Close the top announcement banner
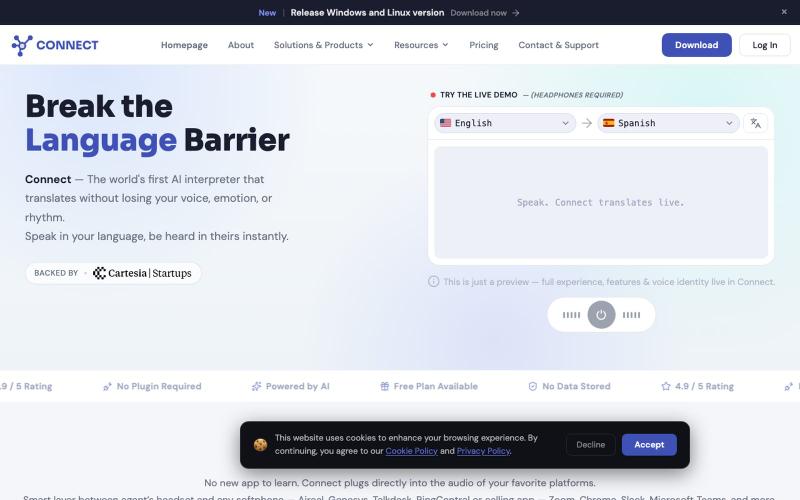Screen dimensions: 800x500 point(784,12)
